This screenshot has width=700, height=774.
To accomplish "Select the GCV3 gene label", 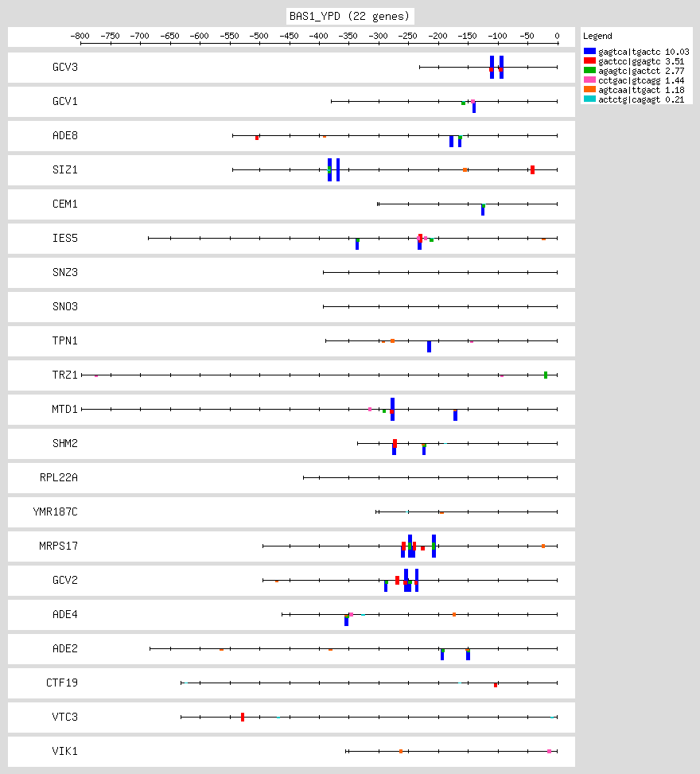I will coord(64,68).
